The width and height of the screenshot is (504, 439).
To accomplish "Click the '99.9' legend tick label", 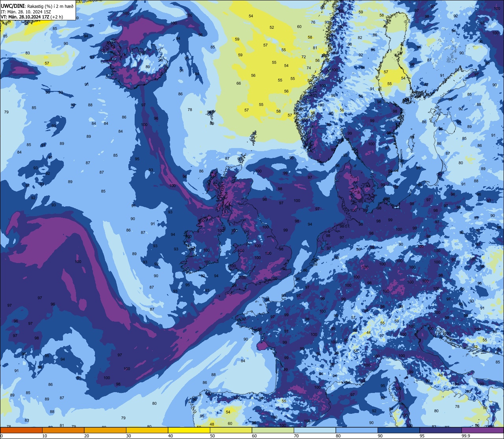I will point(466,436).
